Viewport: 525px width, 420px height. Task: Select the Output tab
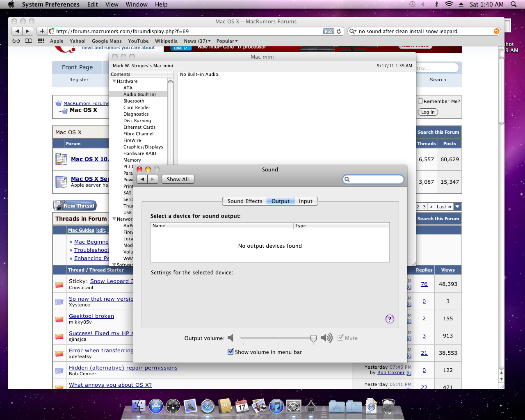281,201
